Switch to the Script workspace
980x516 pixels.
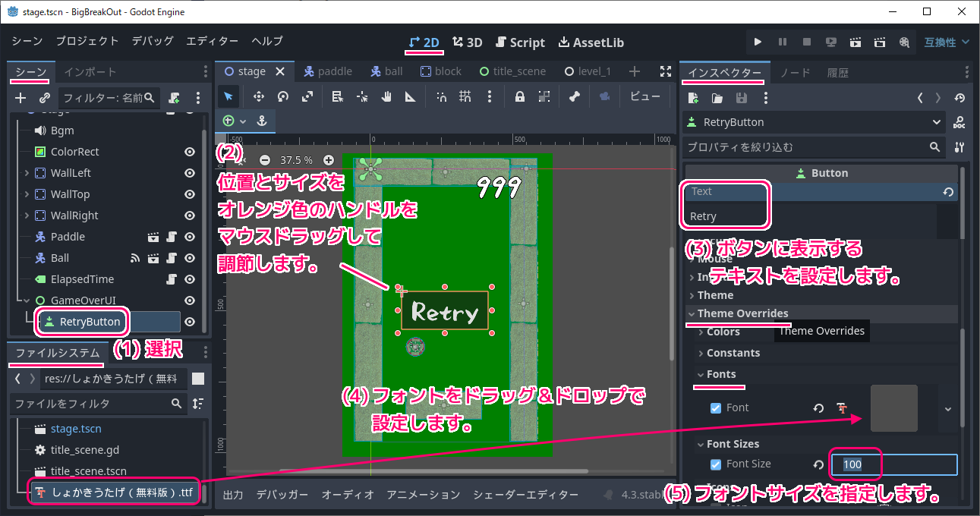tap(520, 42)
